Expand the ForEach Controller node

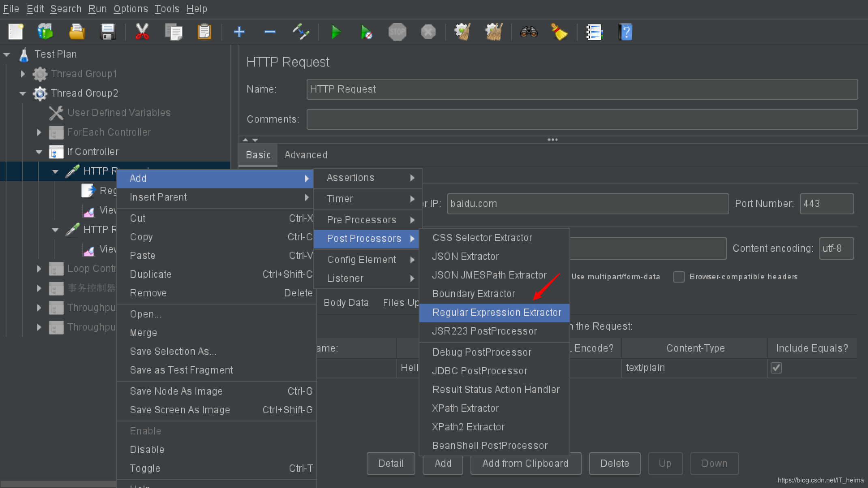(x=39, y=132)
